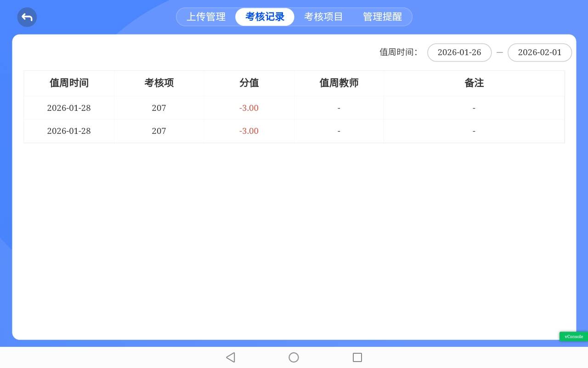Go to the 管理提醒 tab

click(382, 17)
